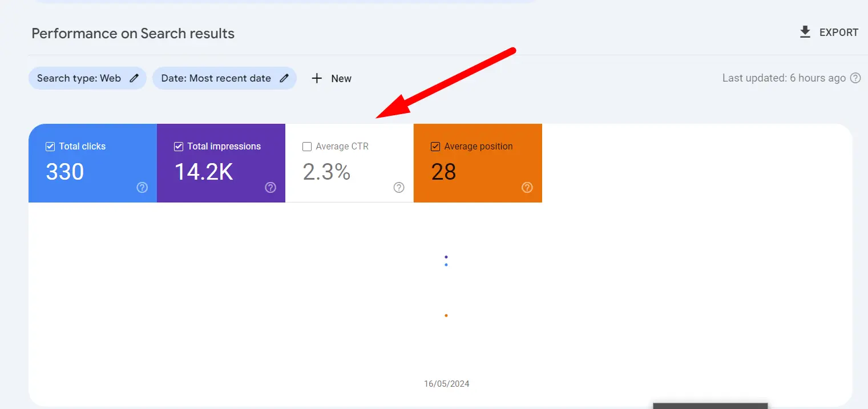Click the plus icon next to New
Screen dimensions: 868x409
317,78
